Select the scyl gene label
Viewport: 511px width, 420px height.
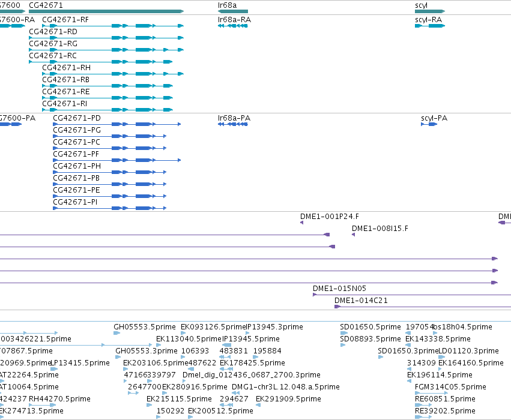(421, 5)
